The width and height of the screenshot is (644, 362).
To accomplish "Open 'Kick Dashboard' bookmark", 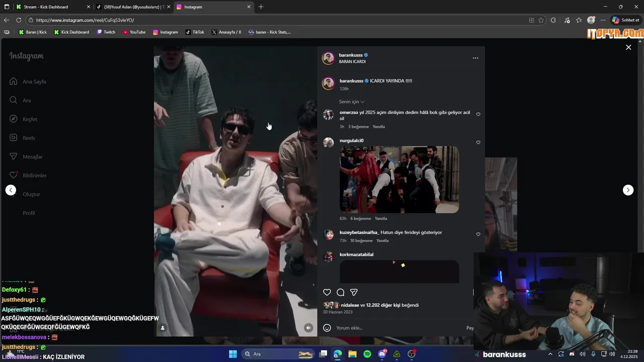I will (x=71, y=32).
